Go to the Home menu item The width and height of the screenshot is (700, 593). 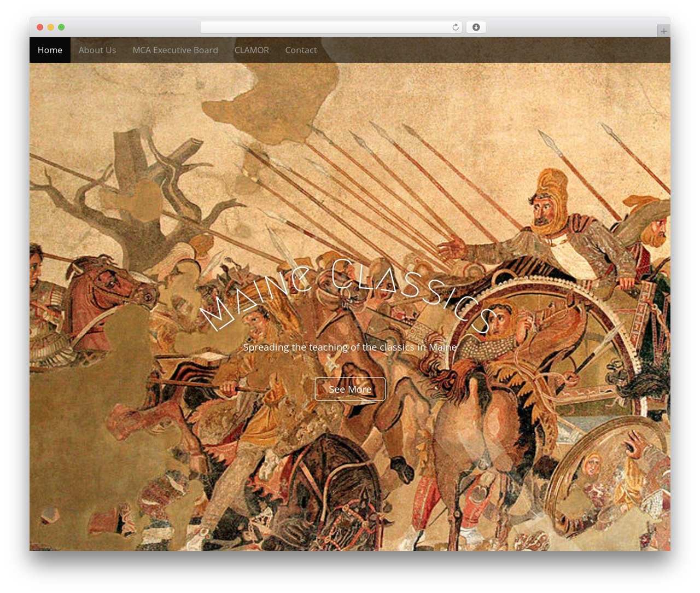[50, 50]
